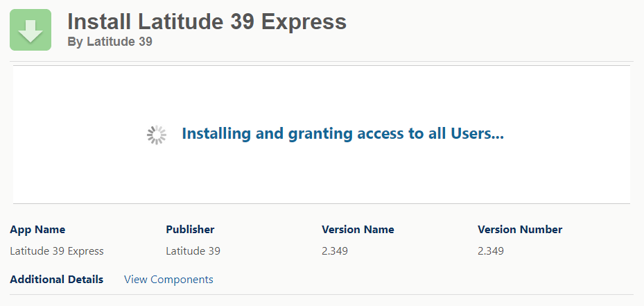The width and height of the screenshot is (644, 306).
Task: Click the word Express in page title
Action: pyautogui.click(x=304, y=22)
